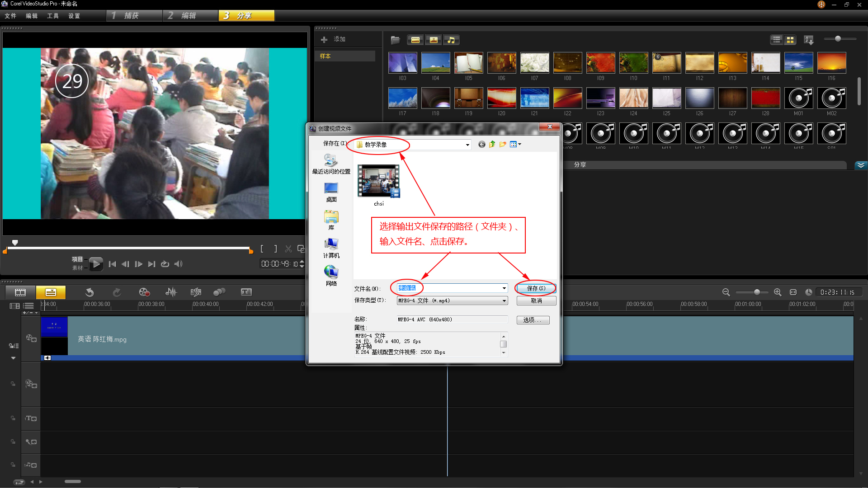868x488 pixels.
Task: Zoom out the timeline with the minus magnifier
Action: (726, 292)
